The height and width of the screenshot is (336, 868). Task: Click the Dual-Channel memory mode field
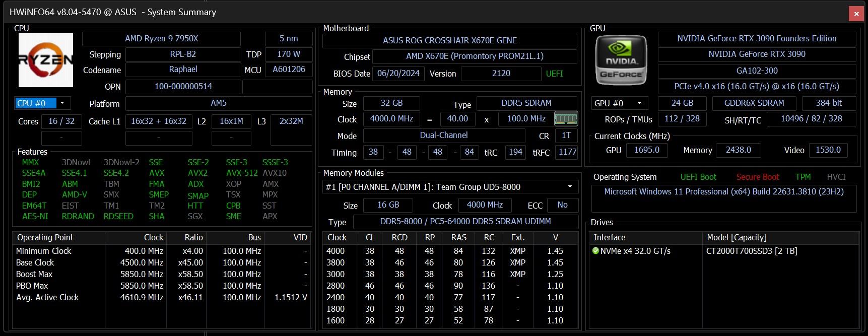(443, 136)
